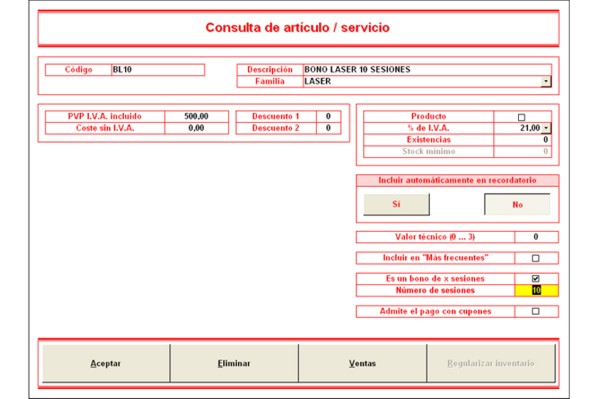Viewport: 598px width, 399px height.
Task: Enable Admite el pago con cupones checkbox
Action: click(535, 311)
